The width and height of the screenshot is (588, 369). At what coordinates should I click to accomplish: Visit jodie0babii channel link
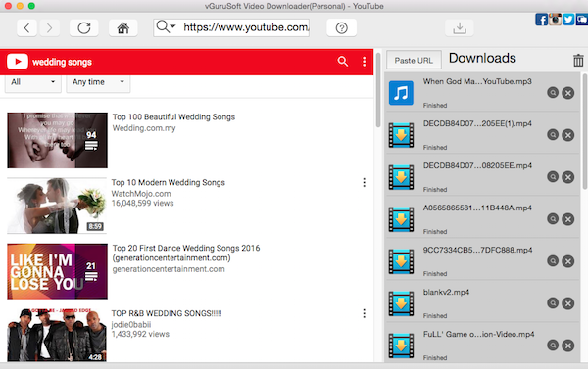pyautogui.click(x=131, y=324)
